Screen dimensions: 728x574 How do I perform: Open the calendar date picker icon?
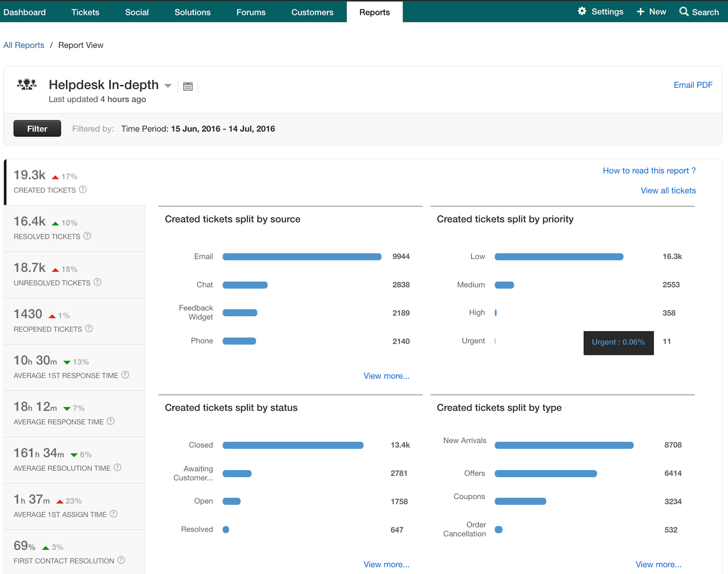point(188,86)
